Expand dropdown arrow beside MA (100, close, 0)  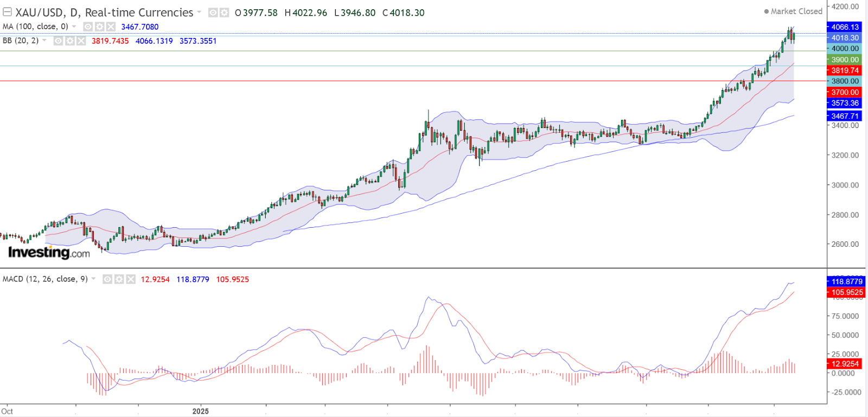pos(74,27)
